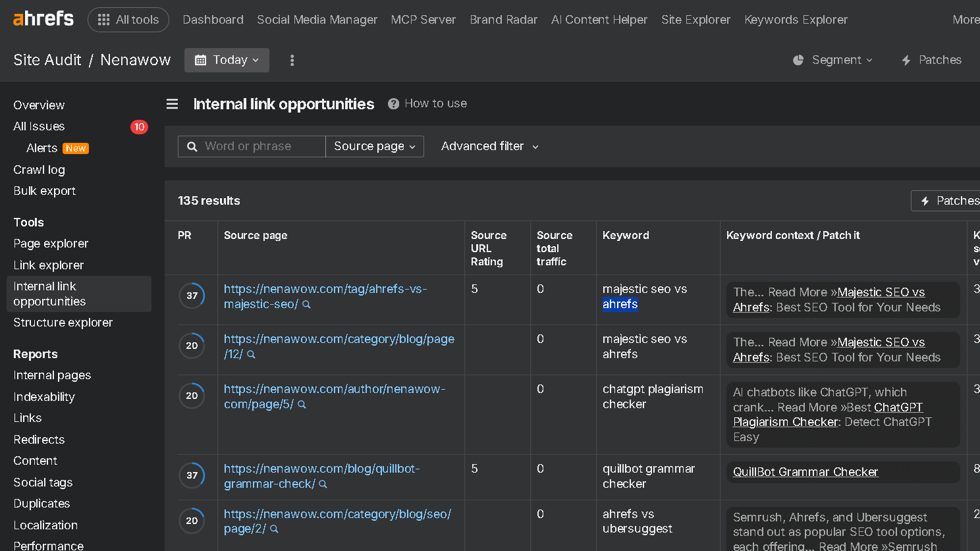Navigate to Structure explorer in the sidebar
The height and width of the screenshot is (551, 980).
point(63,322)
